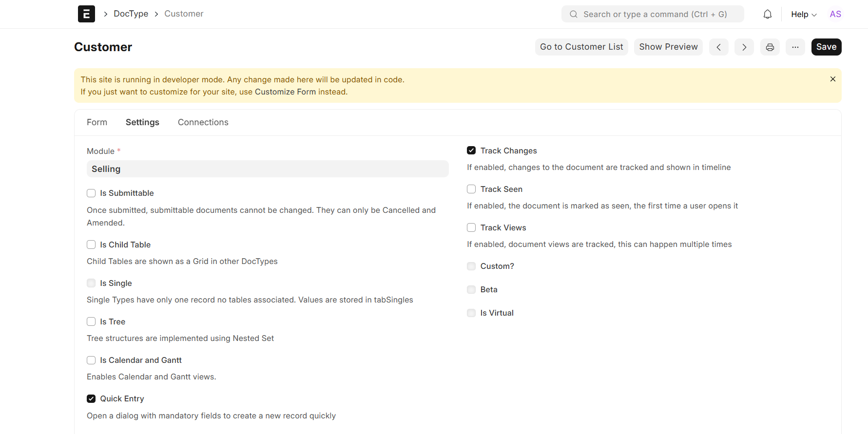
Task: Click Go to Customer List button
Action: (581, 47)
